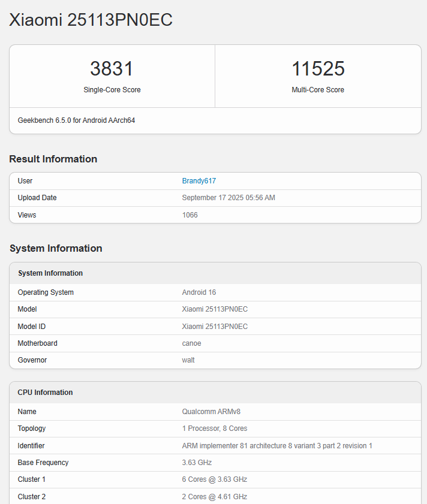Open the Brandy617 user profile link
The image size is (427, 504).
(x=199, y=181)
